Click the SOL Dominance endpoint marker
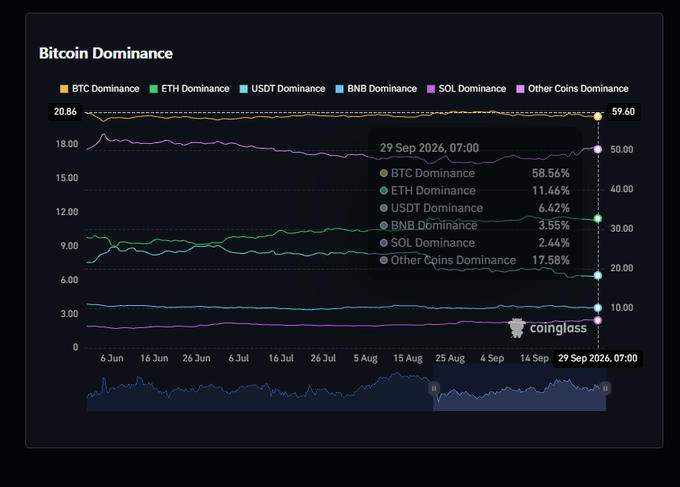Viewport: 680px width, 487px height. 598,320
